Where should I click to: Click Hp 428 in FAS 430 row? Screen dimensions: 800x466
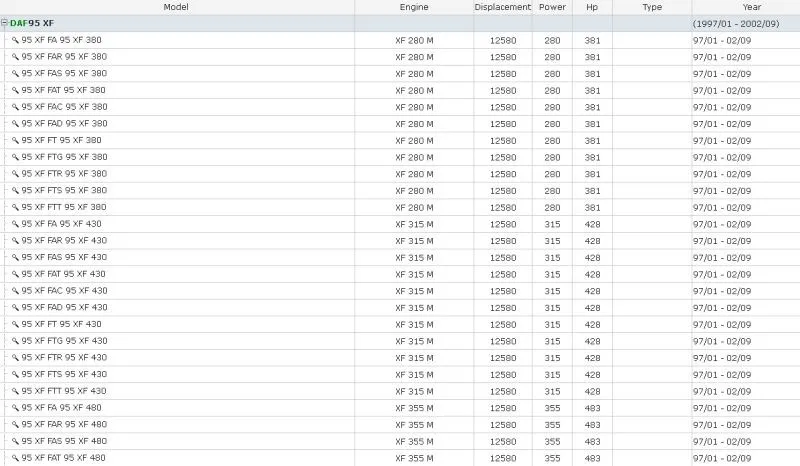click(592, 258)
